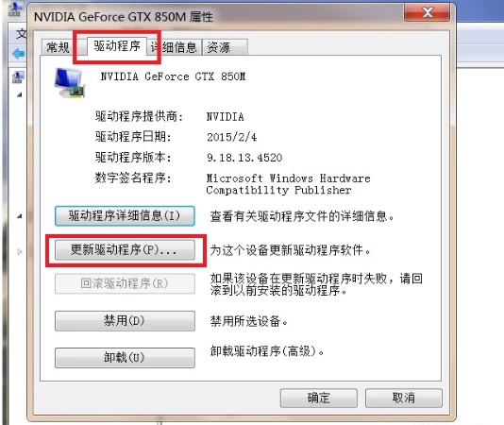504x425 pixels.
Task: Confirm with the 确定 button
Action: click(x=318, y=398)
